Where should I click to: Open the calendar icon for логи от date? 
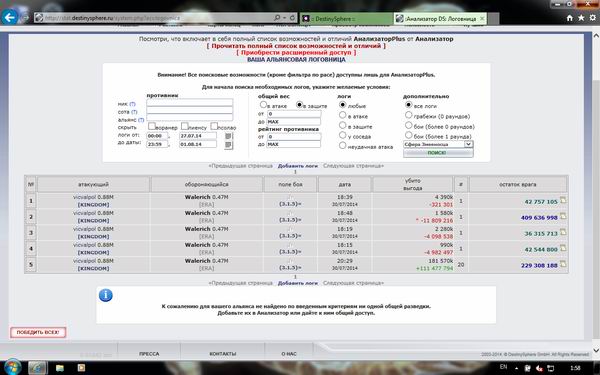(228, 136)
